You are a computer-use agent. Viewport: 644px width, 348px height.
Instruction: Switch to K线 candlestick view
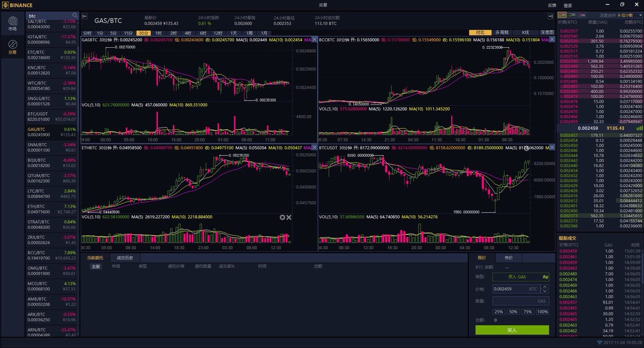coord(525,32)
